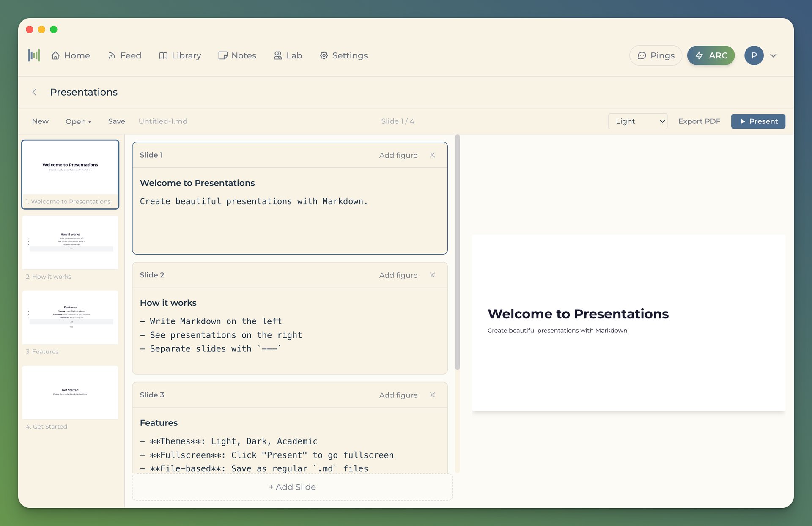
Task: Go to the Library tab
Action: [180, 55]
